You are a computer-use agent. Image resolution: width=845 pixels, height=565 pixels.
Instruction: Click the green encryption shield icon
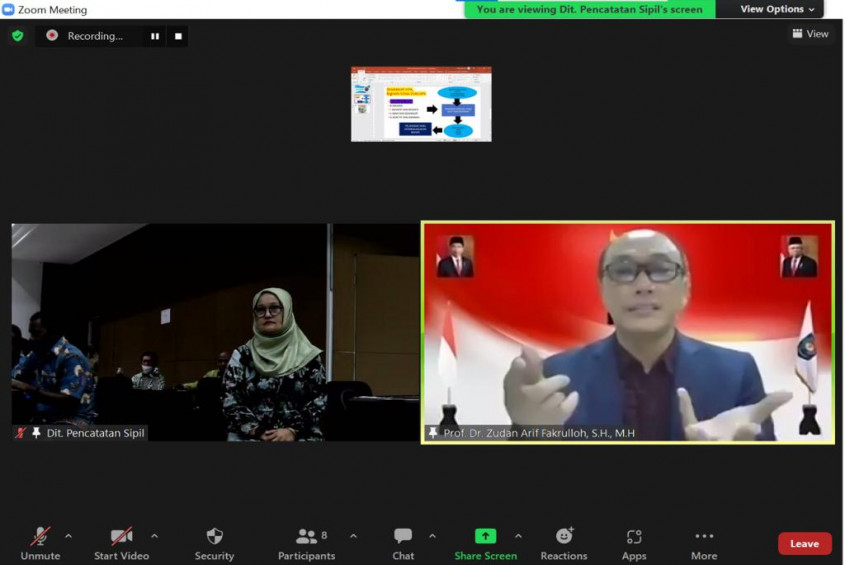point(17,36)
